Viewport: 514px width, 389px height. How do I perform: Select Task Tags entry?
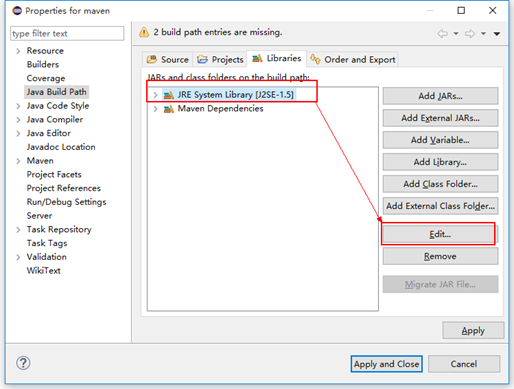(47, 243)
